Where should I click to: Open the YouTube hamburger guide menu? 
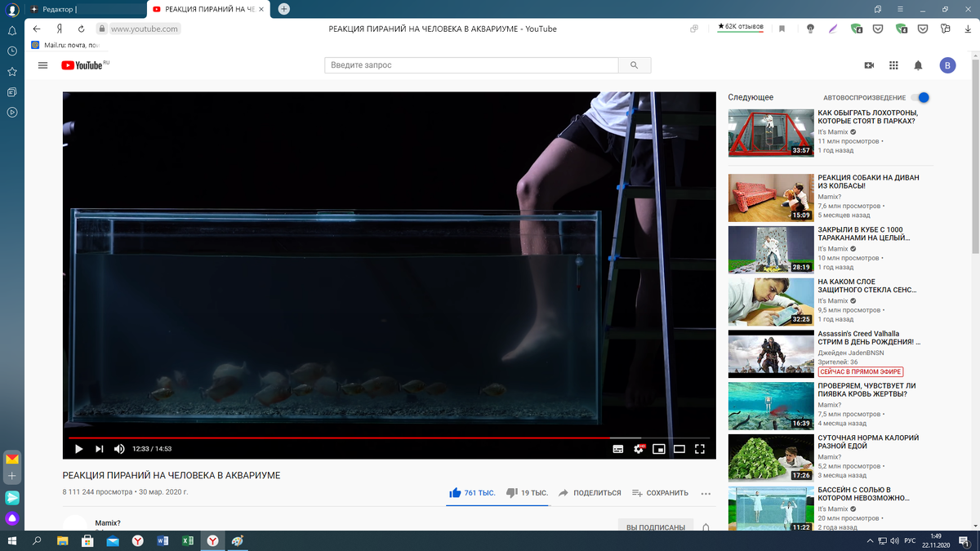[x=43, y=65]
